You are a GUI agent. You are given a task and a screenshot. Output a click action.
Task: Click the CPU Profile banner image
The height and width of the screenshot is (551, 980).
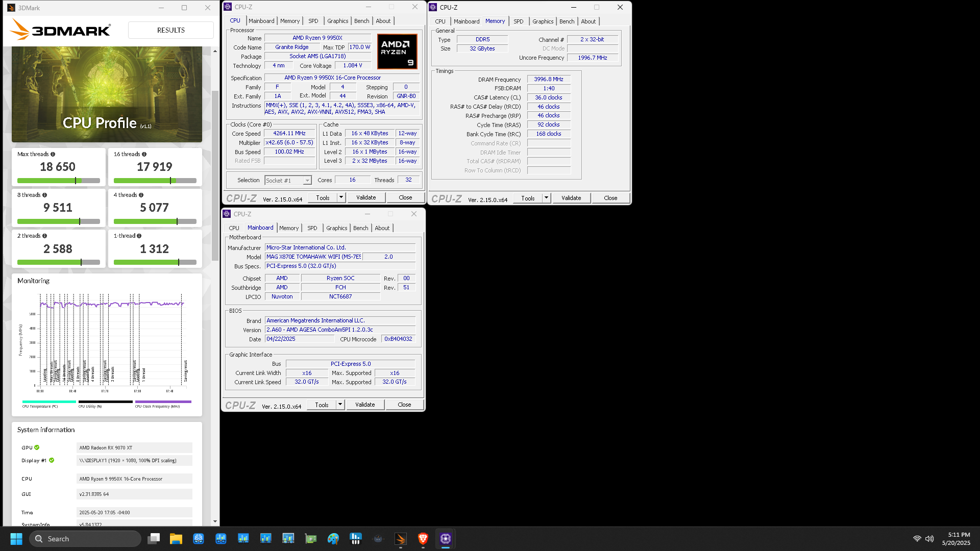coord(107,94)
